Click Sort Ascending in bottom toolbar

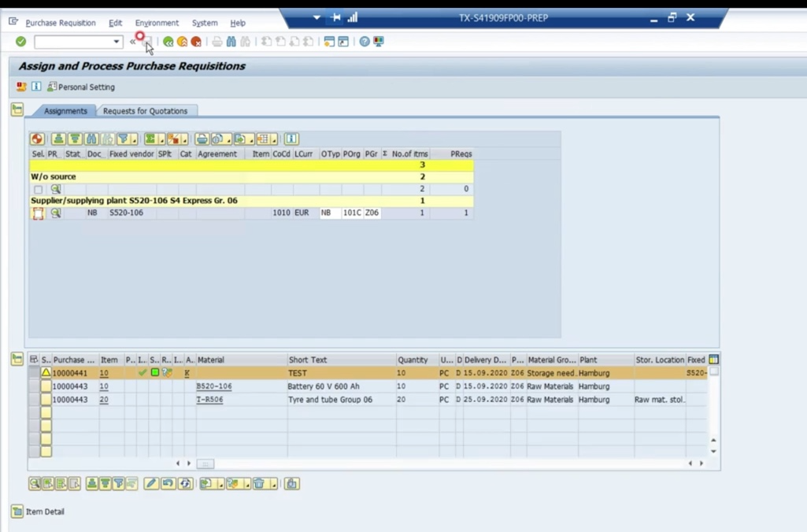click(x=91, y=484)
